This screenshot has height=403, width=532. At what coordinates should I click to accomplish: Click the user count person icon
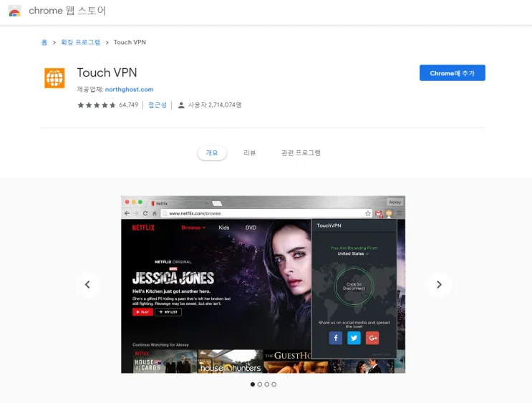tap(181, 105)
